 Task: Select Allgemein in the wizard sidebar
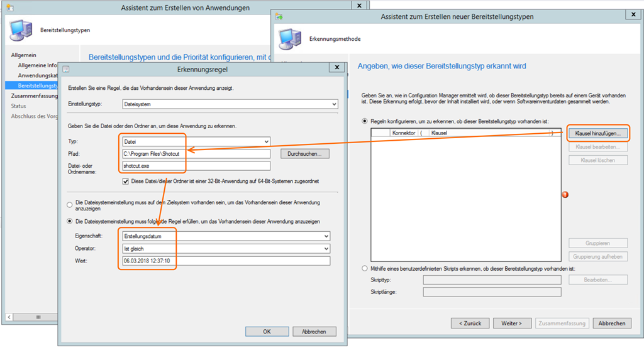click(x=24, y=55)
